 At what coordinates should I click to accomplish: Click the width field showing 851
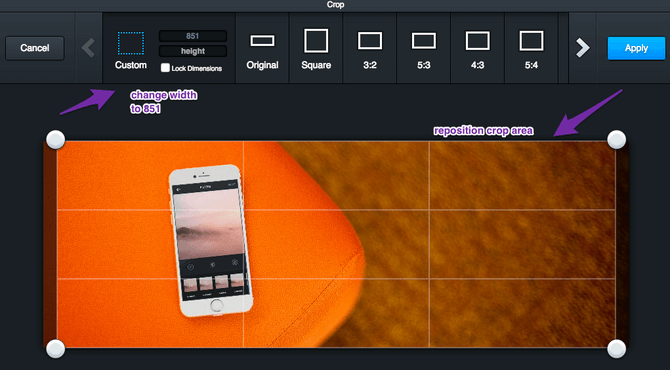point(193,36)
